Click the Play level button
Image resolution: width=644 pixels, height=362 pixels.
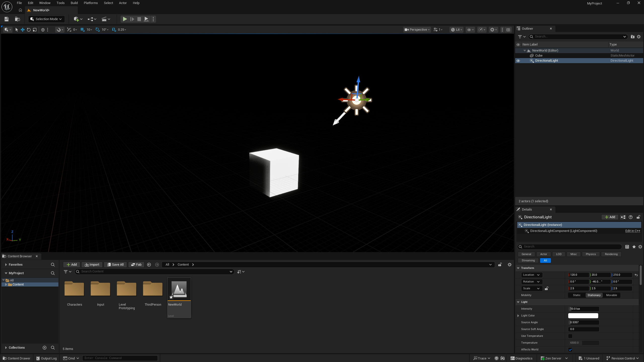[125, 19]
